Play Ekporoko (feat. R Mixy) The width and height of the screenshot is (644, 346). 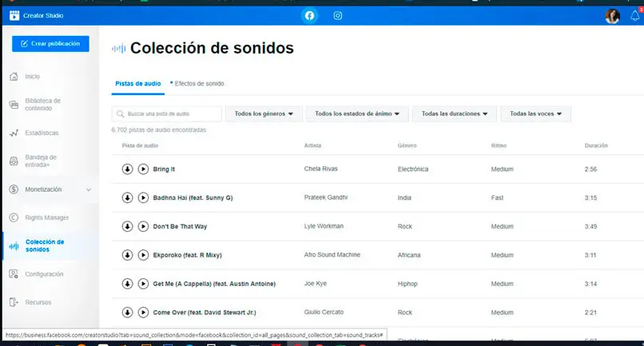[x=143, y=255]
